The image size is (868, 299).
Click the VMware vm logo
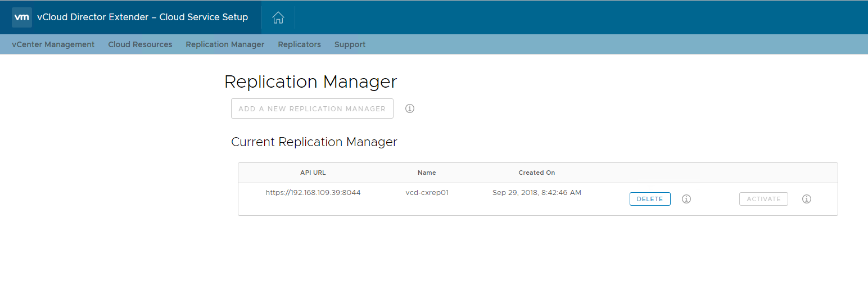[x=22, y=17]
